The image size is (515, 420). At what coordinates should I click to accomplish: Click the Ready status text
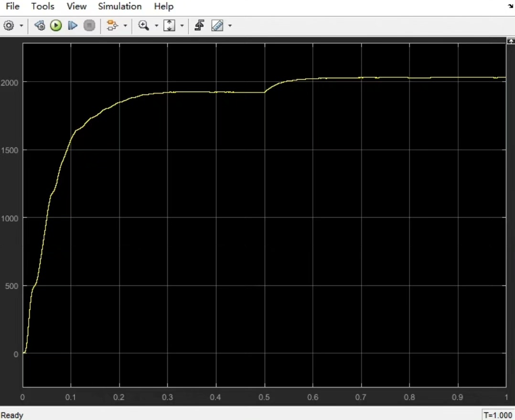point(12,415)
